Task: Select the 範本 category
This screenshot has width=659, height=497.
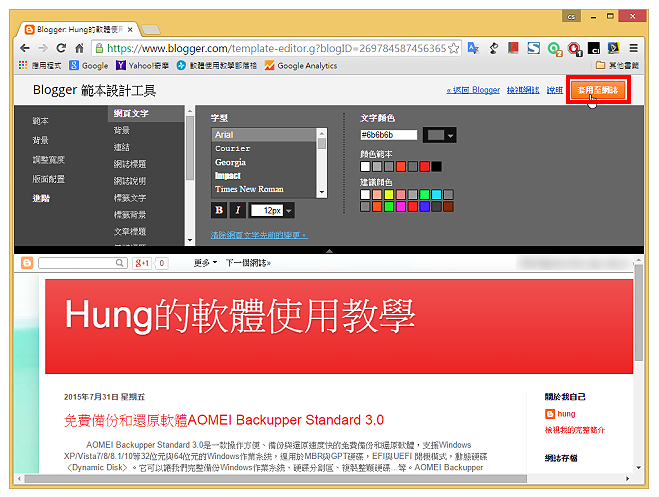Action: click(41, 121)
